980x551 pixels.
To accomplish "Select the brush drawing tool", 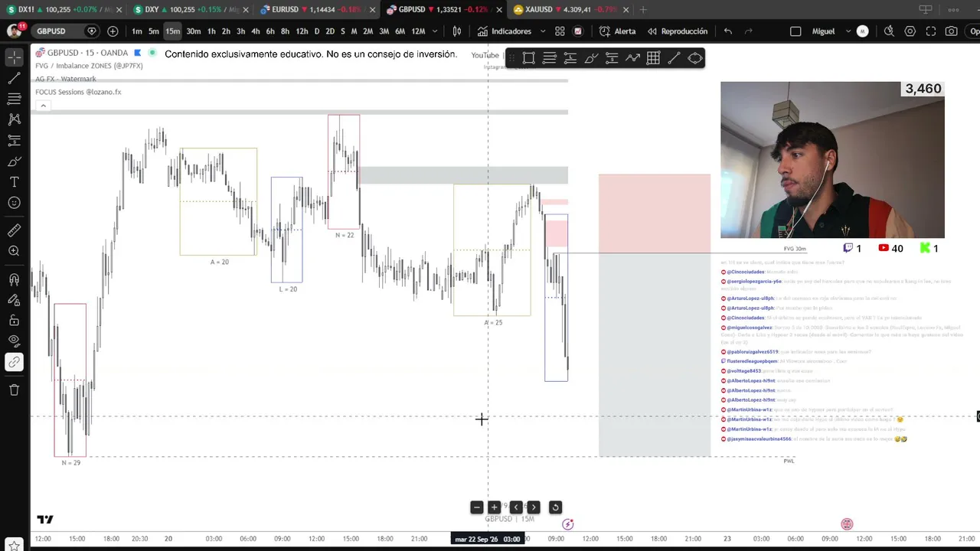I will pos(14,161).
